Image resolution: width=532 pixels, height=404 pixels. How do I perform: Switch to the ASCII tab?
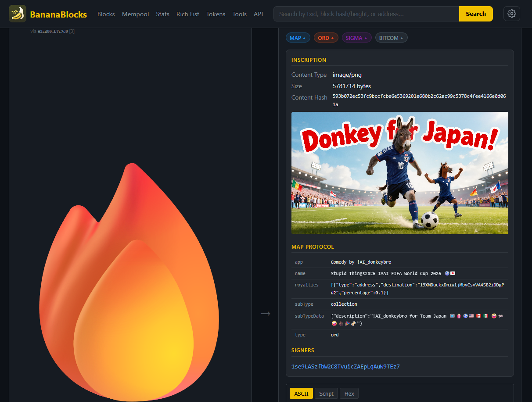[x=301, y=393]
